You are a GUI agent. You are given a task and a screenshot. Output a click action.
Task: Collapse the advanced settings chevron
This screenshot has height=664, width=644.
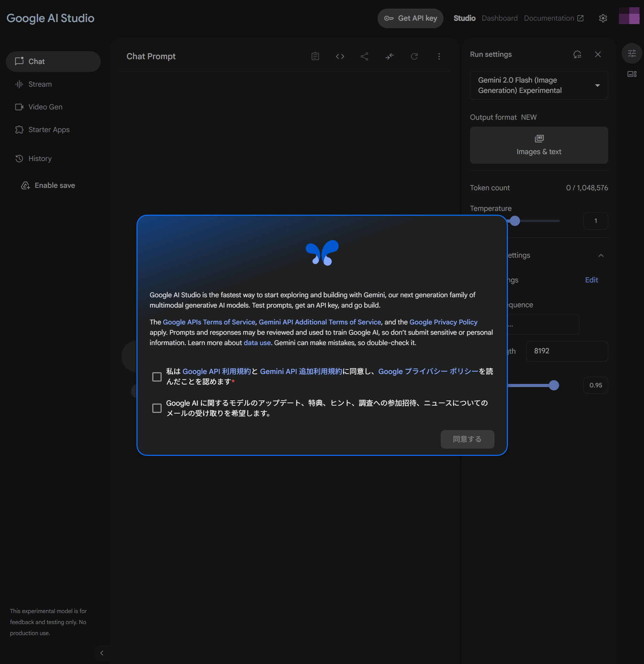[601, 255]
